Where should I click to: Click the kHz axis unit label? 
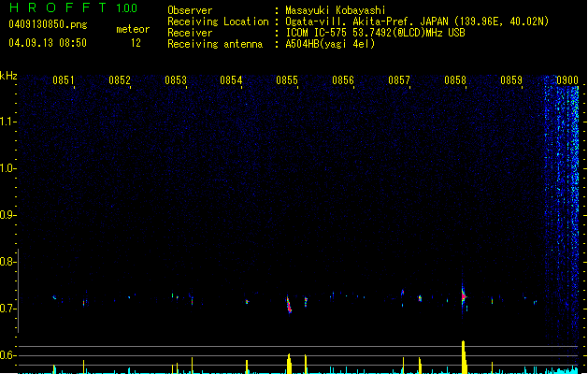click(8, 76)
